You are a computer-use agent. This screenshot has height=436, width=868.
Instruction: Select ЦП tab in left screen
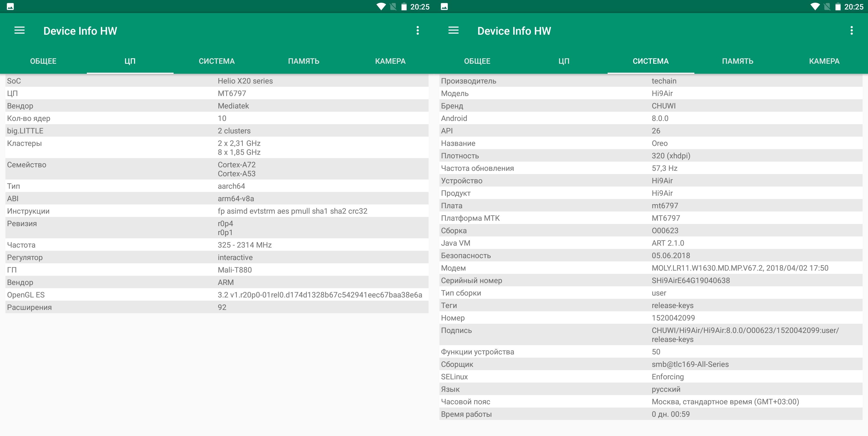[130, 61]
